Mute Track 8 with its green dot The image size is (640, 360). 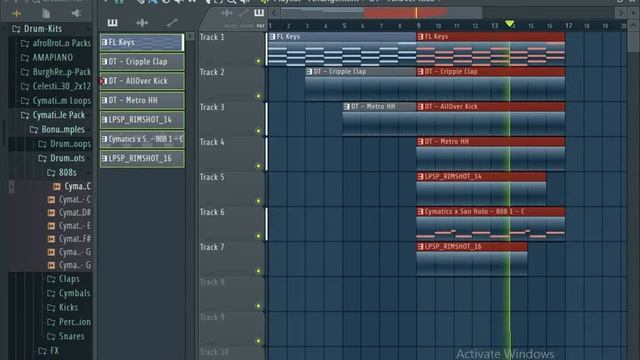(x=258, y=306)
